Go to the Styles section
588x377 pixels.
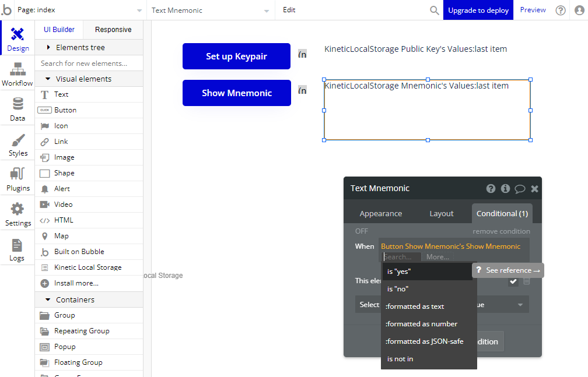click(17, 145)
